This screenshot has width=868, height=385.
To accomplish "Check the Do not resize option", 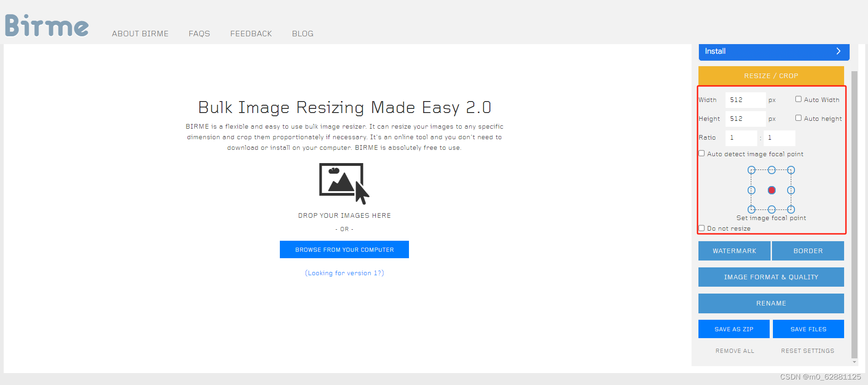I will pos(702,228).
